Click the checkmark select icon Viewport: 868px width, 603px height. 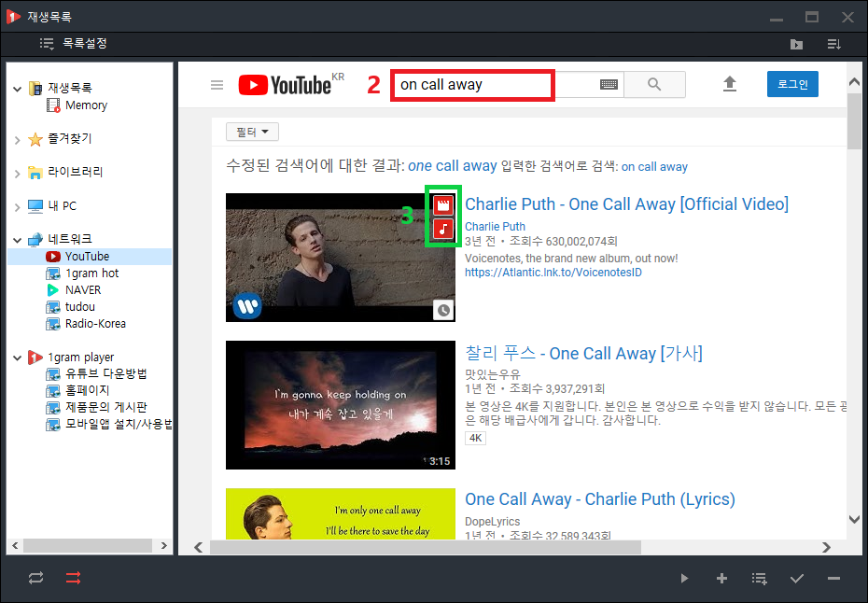[796, 579]
